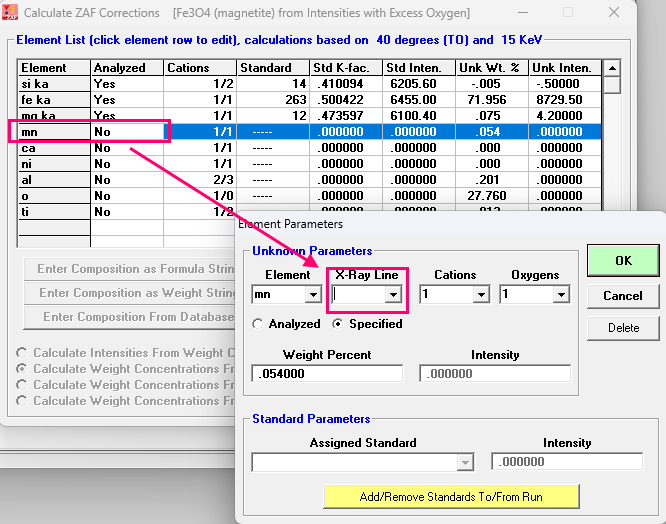
Task: Click the scrollbar up arrow in element list
Action: (x=611, y=68)
